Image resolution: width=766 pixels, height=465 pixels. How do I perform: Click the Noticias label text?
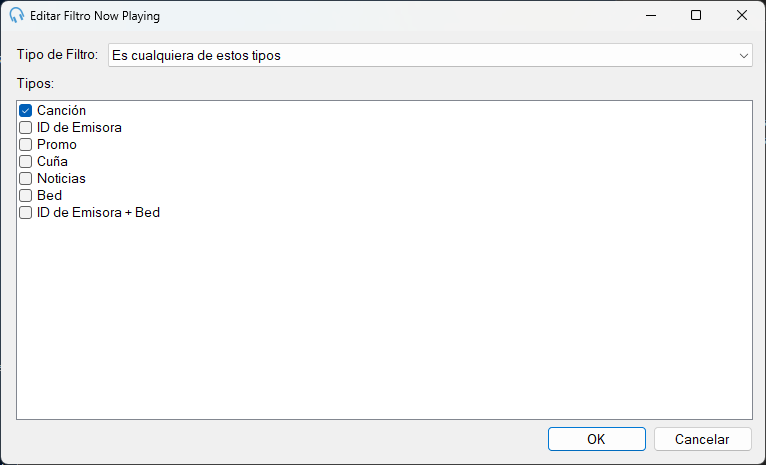point(61,178)
